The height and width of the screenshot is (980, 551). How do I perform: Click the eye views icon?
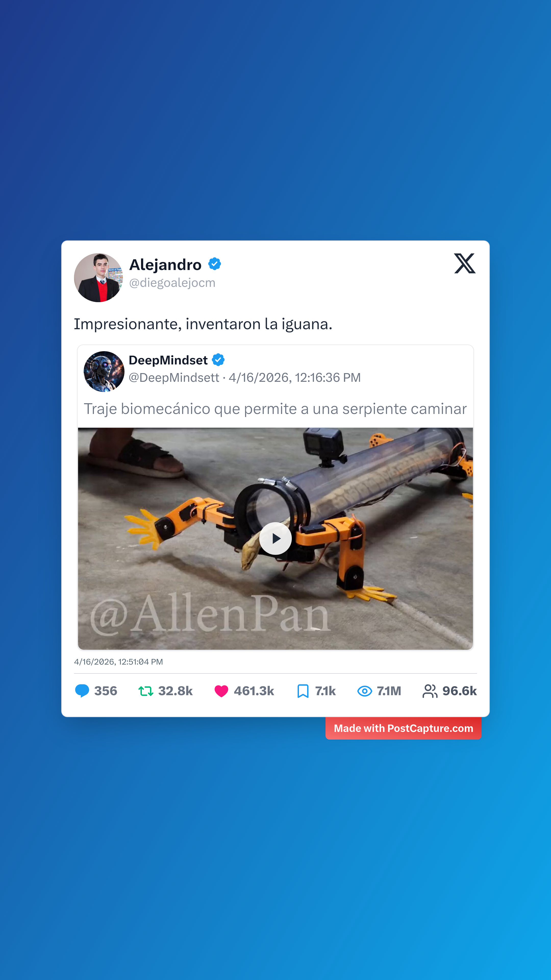pos(365,691)
